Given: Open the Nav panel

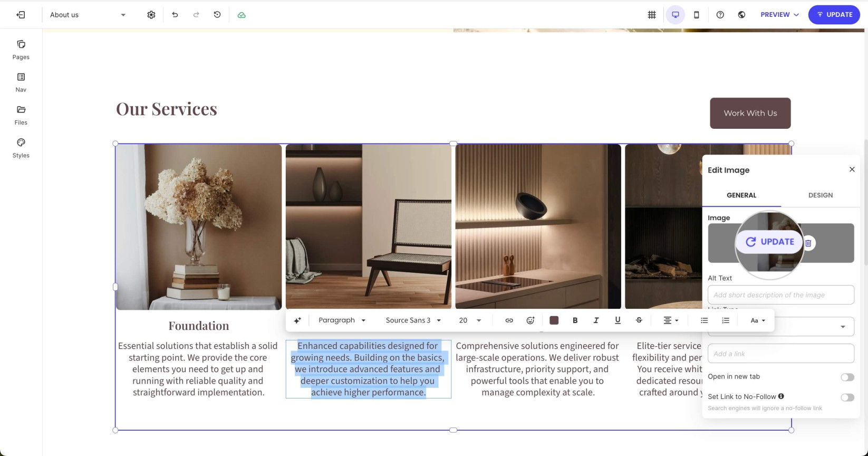Looking at the screenshot, I should [x=21, y=82].
